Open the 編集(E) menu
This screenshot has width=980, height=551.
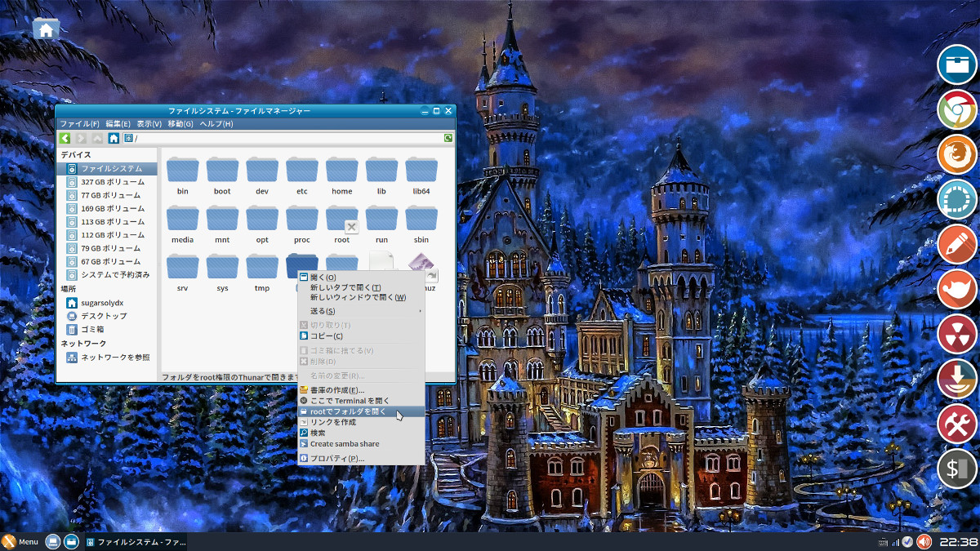click(118, 124)
